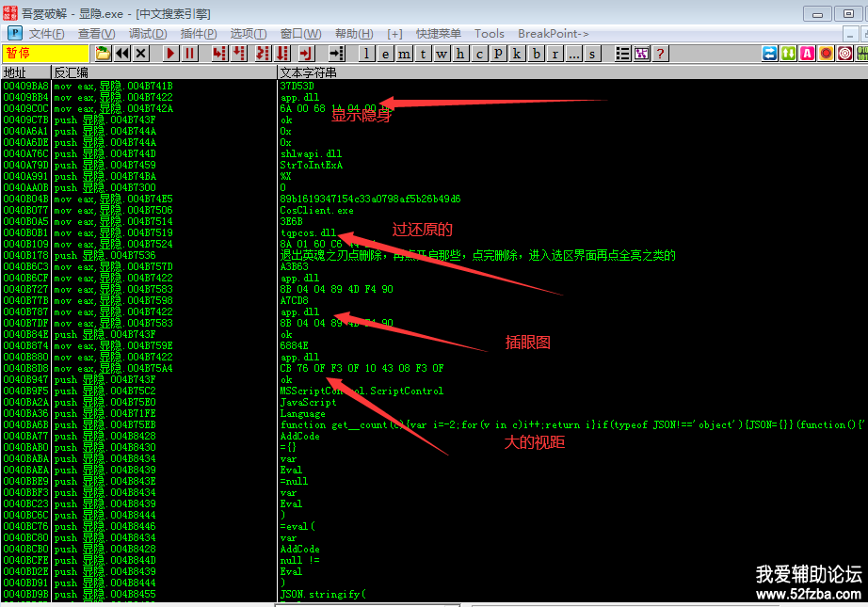Open the Call stack 'k' window button
The width and height of the screenshot is (868, 607).
coord(517,54)
